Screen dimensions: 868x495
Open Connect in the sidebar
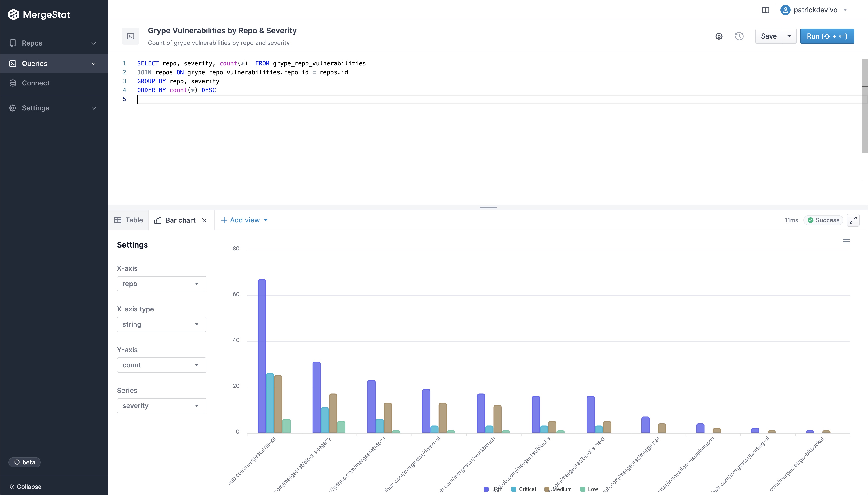point(35,83)
